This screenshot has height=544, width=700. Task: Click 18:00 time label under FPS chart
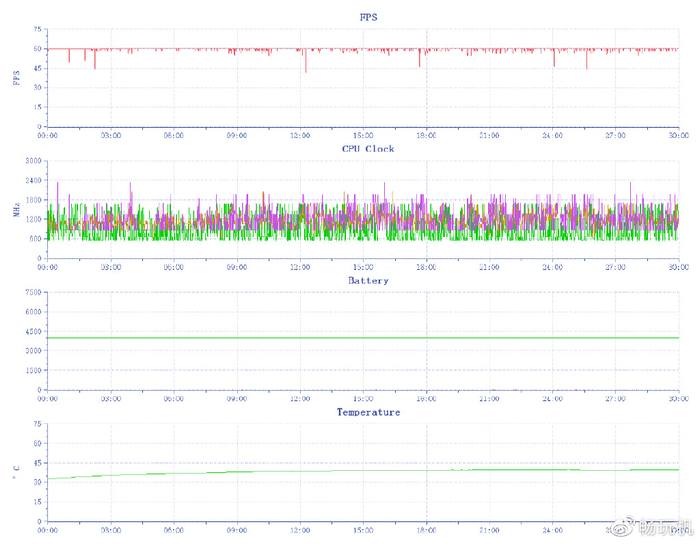pos(426,135)
